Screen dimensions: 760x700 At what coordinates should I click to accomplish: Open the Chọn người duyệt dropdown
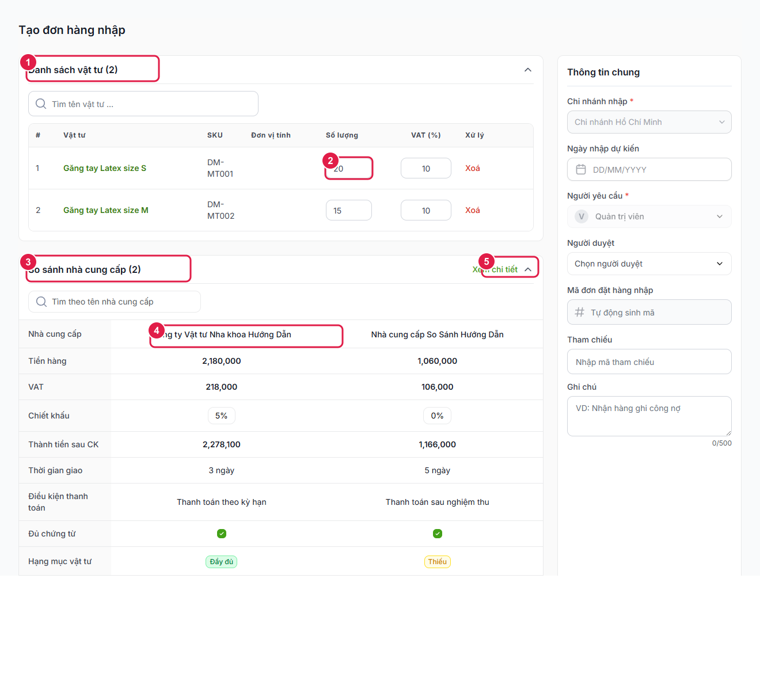click(649, 264)
